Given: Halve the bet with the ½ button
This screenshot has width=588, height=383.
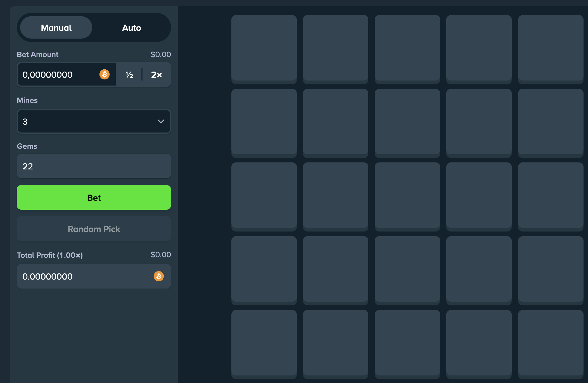Looking at the screenshot, I should click(x=129, y=74).
